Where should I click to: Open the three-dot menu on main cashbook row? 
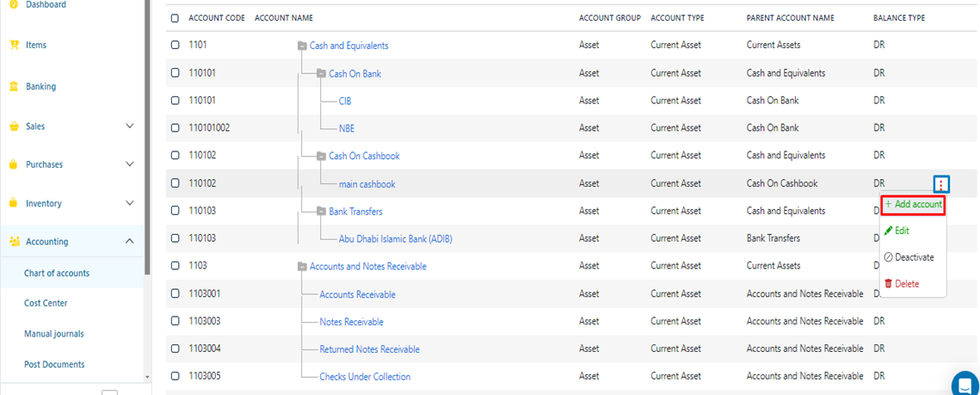pyautogui.click(x=942, y=184)
